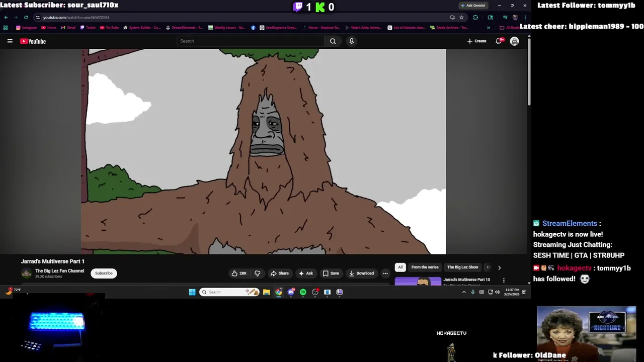
Task: Open Spotify from the taskbar
Action: (x=303, y=292)
